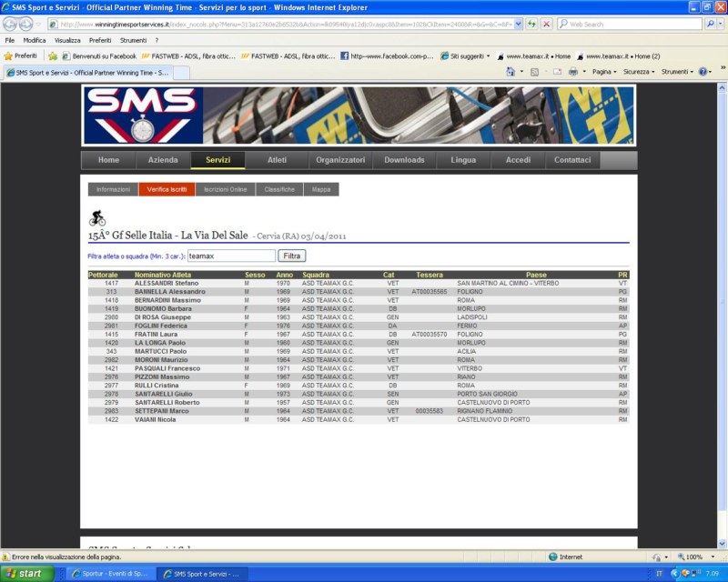The width and height of the screenshot is (728, 582).
Task: Open the Visualizza menu in menu bar
Action: coord(67,40)
